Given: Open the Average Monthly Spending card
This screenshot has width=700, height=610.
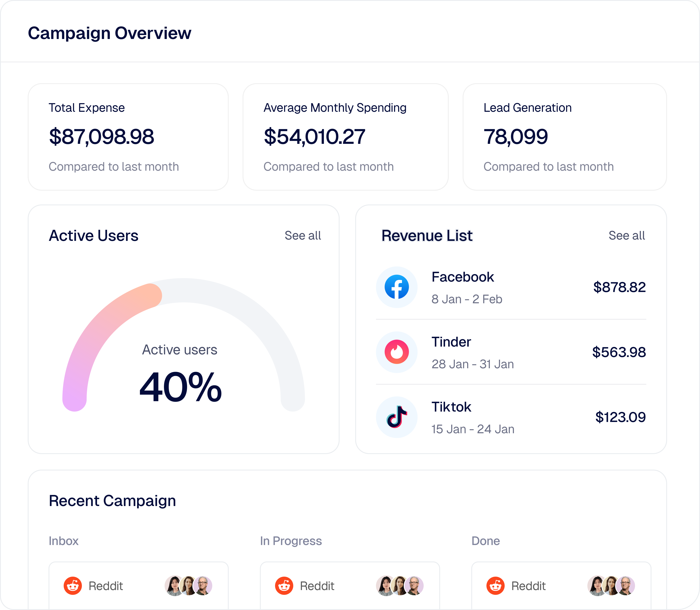Looking at the screenshot, I should click(345, 137).
